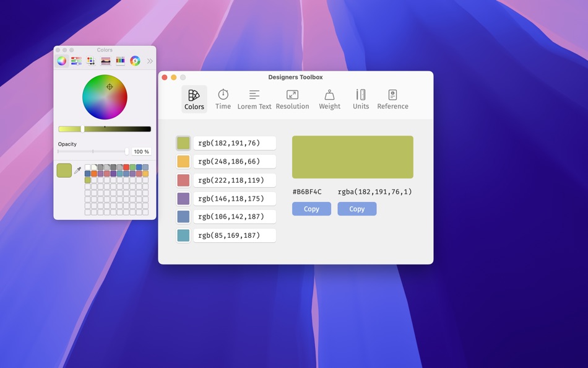Switch to the Time tab
This screenshot has height=368, width=588.
(x=222, y=98)
